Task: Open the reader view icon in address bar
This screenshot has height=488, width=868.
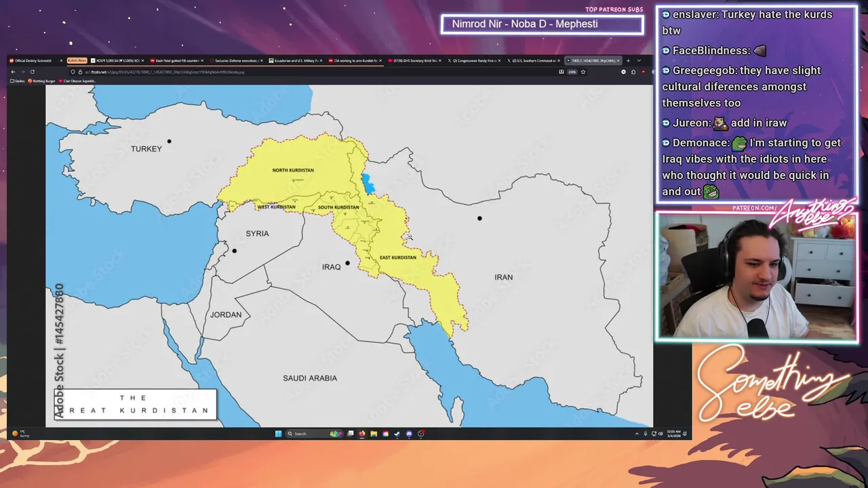Action: pyautogui.click(x=561, y=72)
